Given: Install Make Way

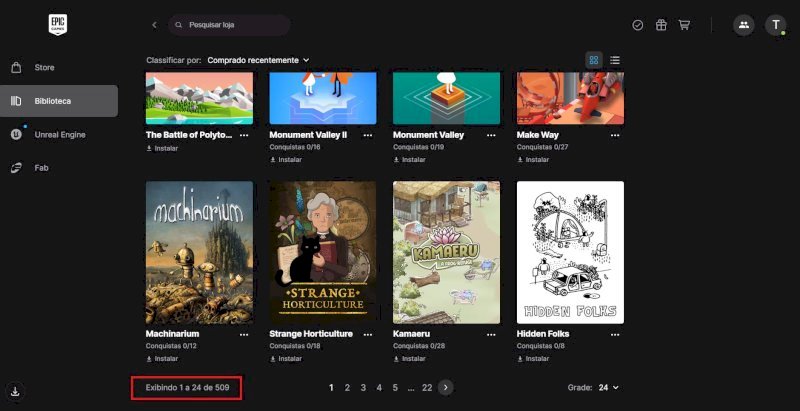Looking at the screenshot, I should pyautogui.click(x=533, y=160).
